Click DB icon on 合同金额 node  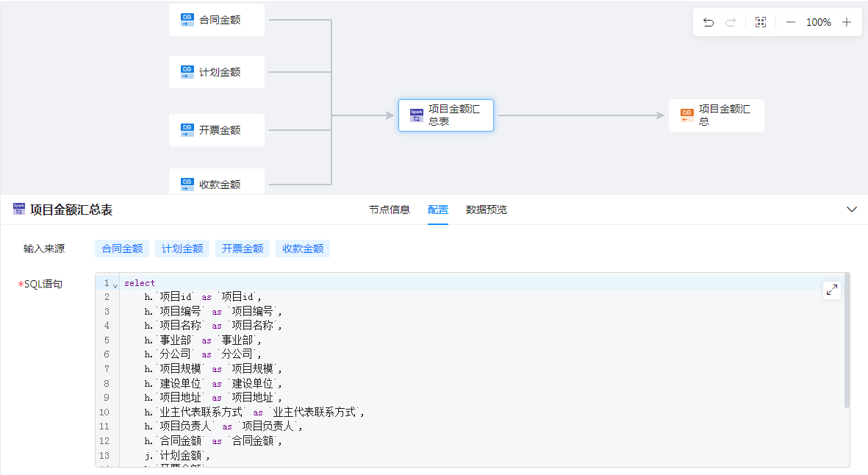pyautogui.click(x=187, y=20)
